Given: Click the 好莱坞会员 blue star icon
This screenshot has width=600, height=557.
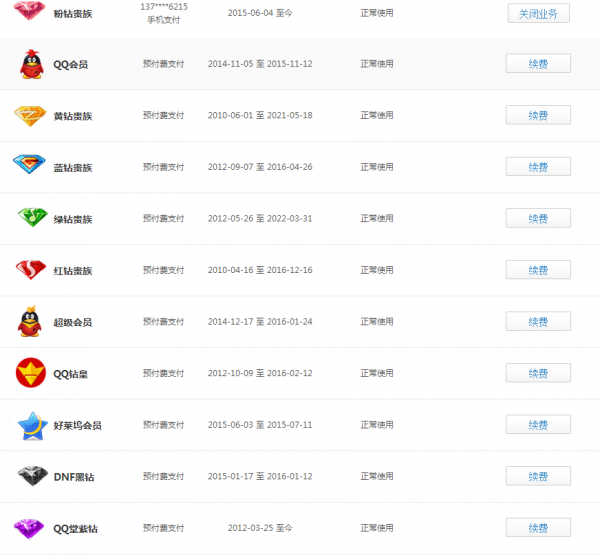Looking at the screenshot, I should pyautogui.click(x=33, y=426).
